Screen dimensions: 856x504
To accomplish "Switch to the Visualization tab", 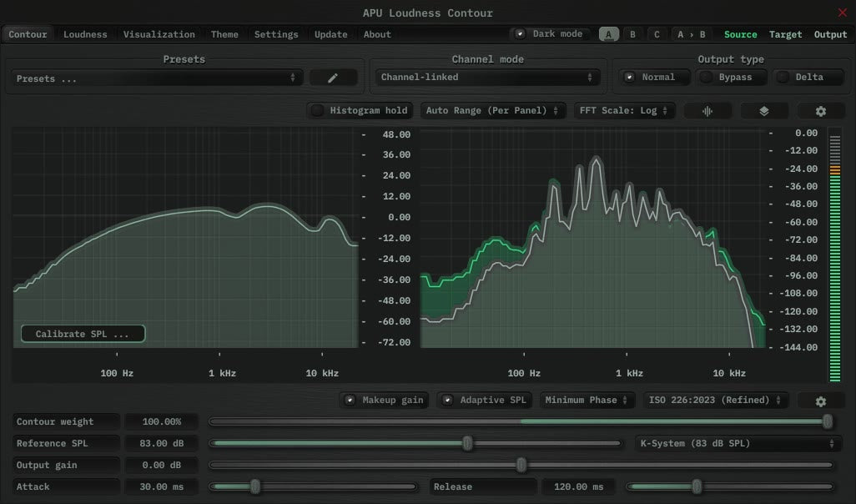I will click(x=159, y=34).
